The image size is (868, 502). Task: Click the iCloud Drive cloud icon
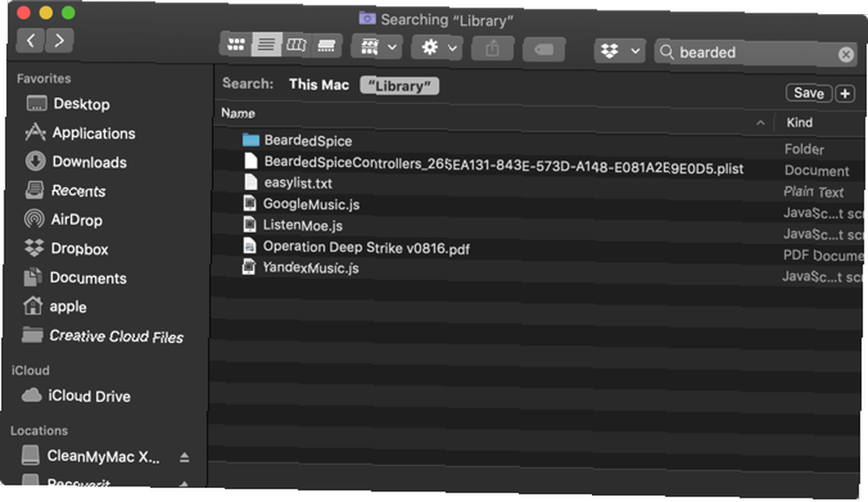[x=31, y=395]
